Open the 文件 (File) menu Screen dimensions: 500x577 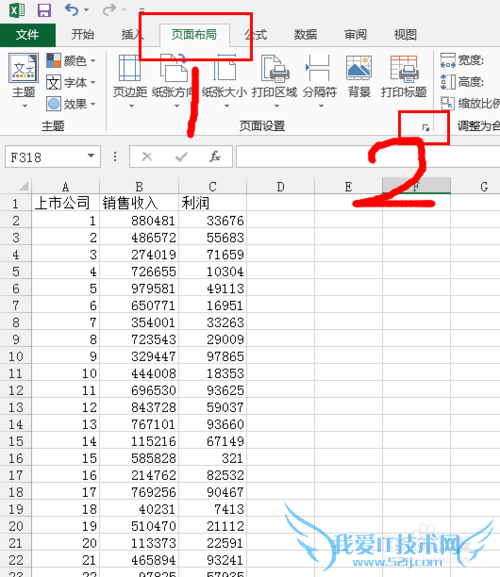[x=28, y=35]
